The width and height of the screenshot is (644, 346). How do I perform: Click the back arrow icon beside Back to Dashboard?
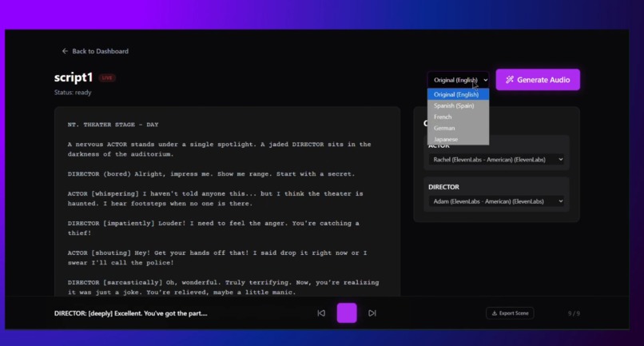[65, 51]
